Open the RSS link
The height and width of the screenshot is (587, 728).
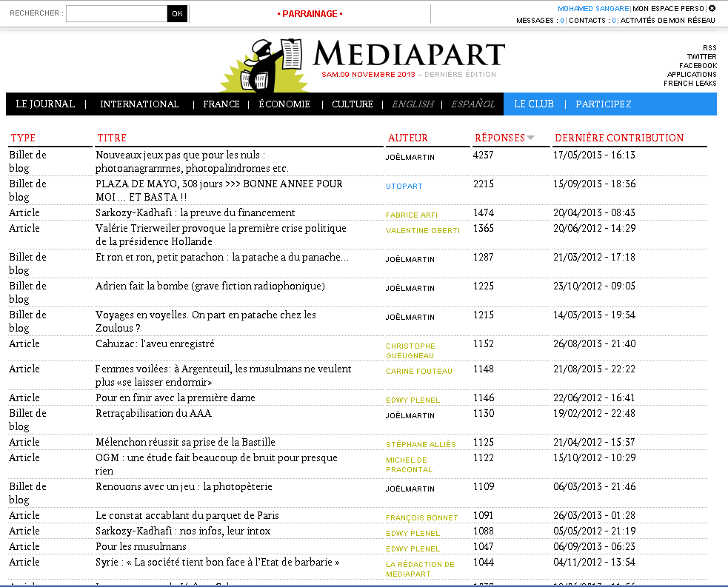tap(709, 48)
